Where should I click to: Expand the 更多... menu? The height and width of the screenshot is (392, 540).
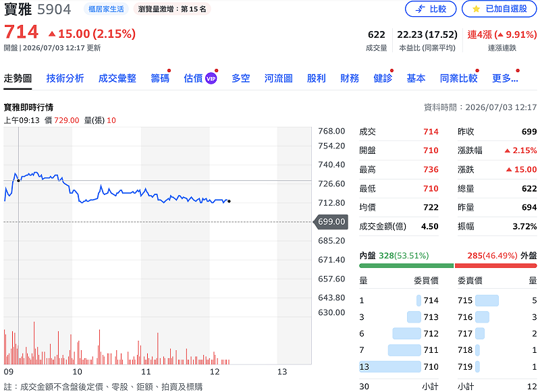tap(505, 78)
